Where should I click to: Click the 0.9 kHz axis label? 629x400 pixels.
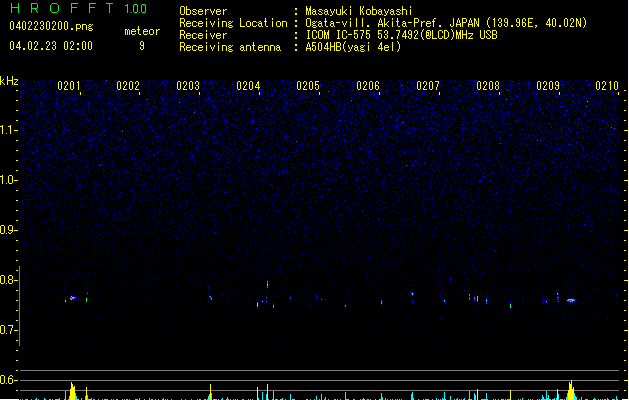[8, 230]
